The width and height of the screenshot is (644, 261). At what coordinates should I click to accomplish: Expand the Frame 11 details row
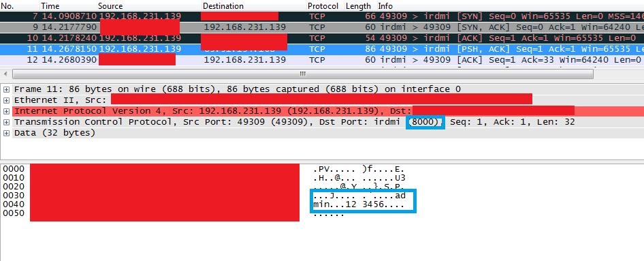[x=6, y=89]
